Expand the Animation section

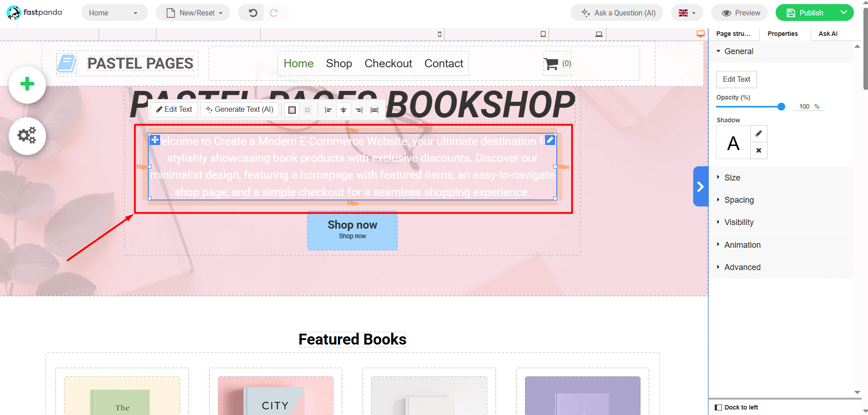tap(742, 245)
